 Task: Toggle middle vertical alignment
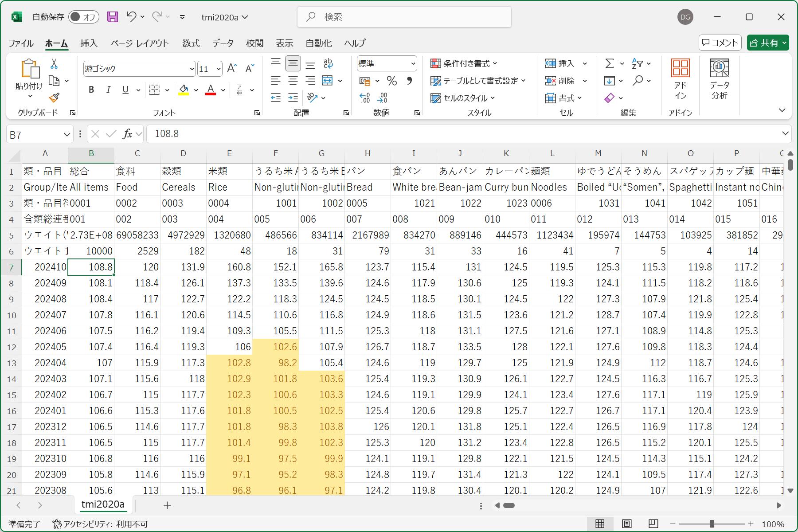[x=293, y=63]
